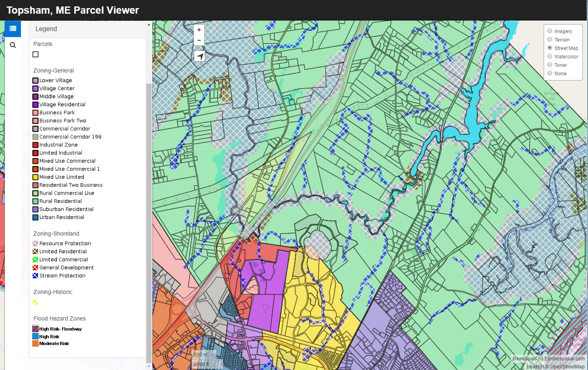588x370 pixels.
Task: Choose None to hide the basemap
Action: pos(550,73)
